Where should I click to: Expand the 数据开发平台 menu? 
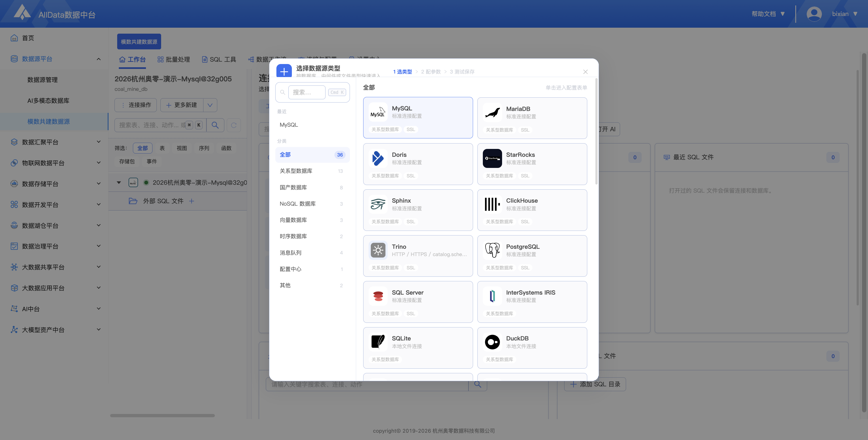pos(99,205)
